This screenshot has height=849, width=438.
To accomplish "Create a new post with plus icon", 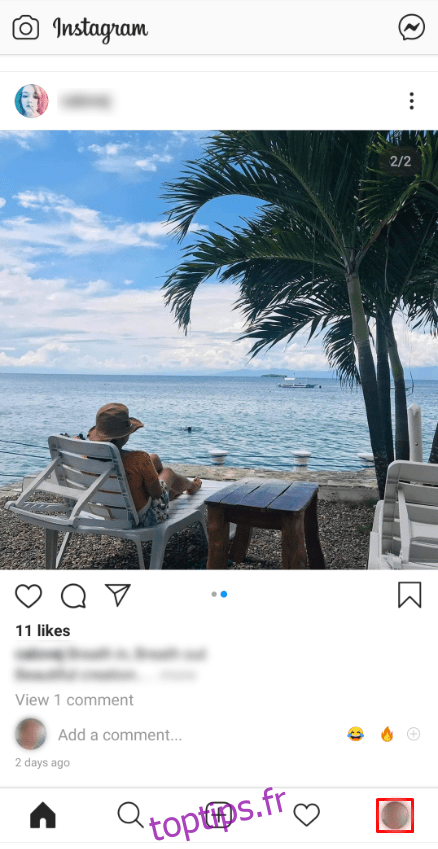I will point(219,815).
